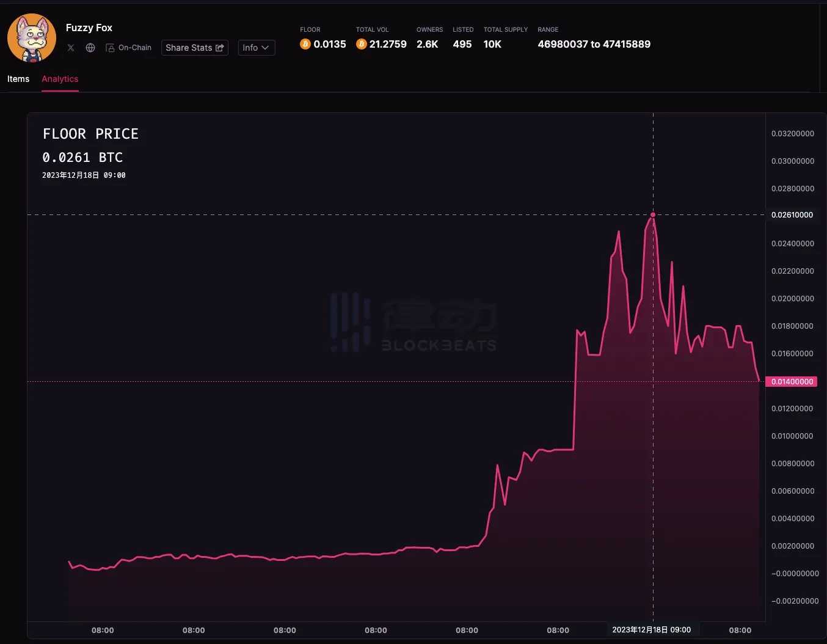Click the On-Chain link
The width and height of the screenshot is (827, 644).
pos(129,48)
